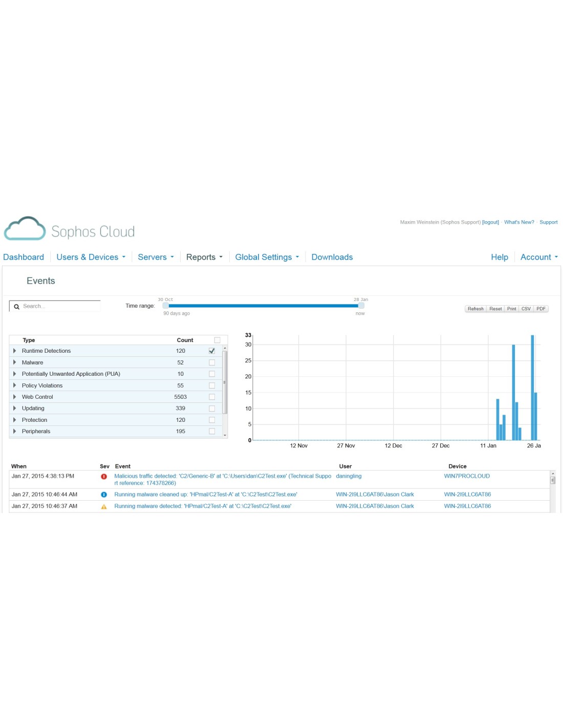
Task: Export events using the CSV button
Action: click(x=526, y=309)
